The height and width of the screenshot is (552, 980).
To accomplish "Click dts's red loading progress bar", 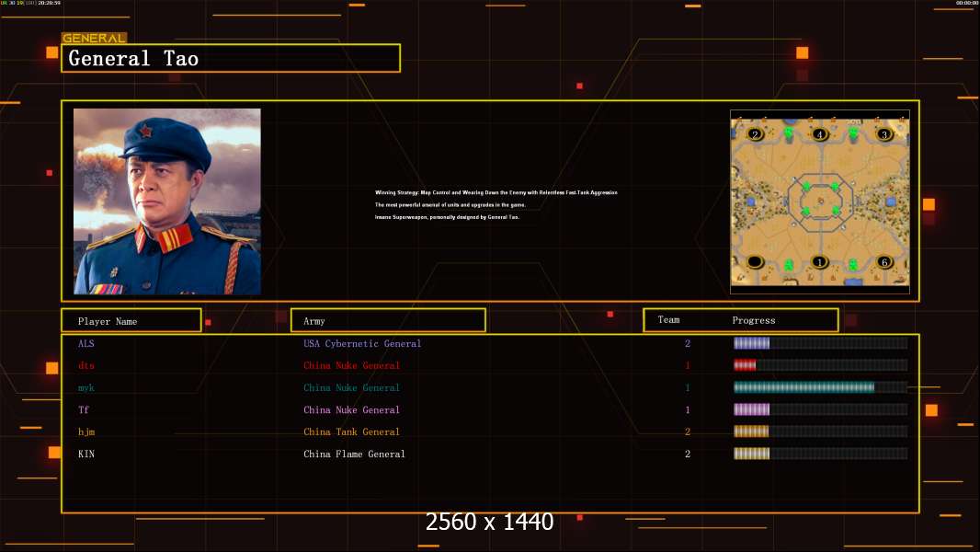I will pos(820,365).
